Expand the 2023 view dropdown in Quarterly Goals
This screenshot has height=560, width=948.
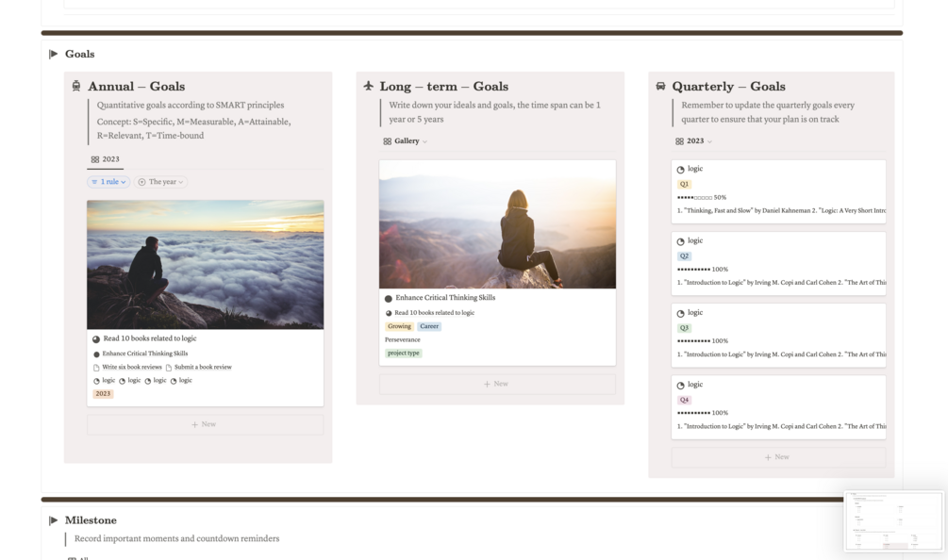coord(693,141)
